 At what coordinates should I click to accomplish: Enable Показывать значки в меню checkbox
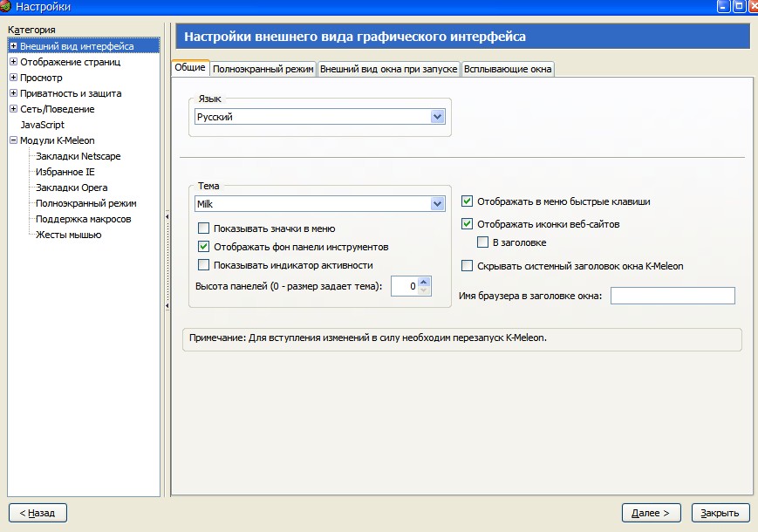click(204, 228)
